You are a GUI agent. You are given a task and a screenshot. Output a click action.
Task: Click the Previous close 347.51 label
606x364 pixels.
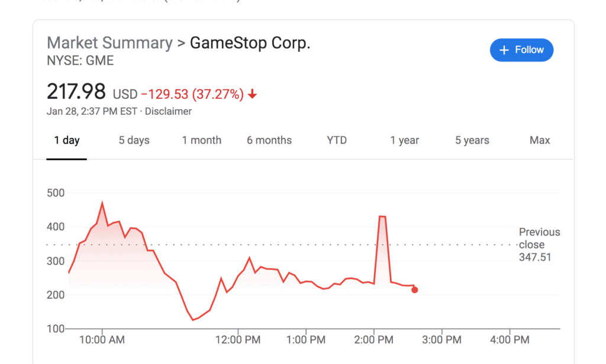pos(539,244)
